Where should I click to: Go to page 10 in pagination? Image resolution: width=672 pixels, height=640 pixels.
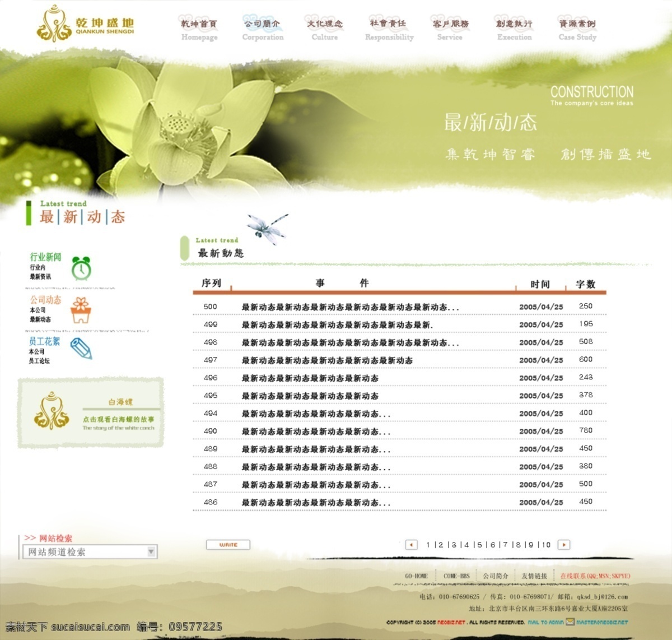coord(547,545)
